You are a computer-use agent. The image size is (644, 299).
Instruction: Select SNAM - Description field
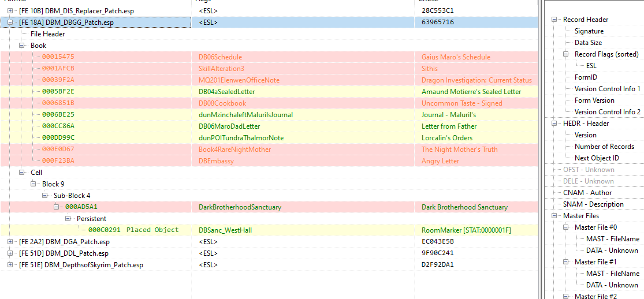click(x=593, y=204)
